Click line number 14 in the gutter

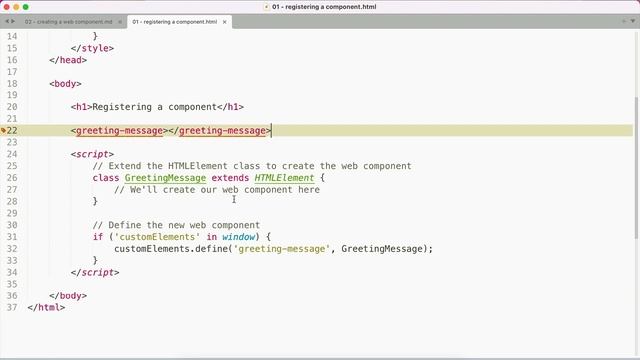12,36
